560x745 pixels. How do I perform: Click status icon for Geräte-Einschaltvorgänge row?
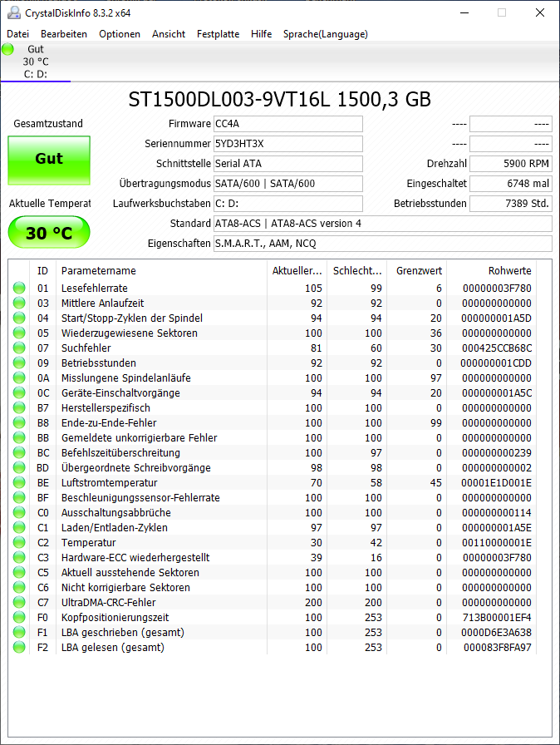(x=19, y=392)
